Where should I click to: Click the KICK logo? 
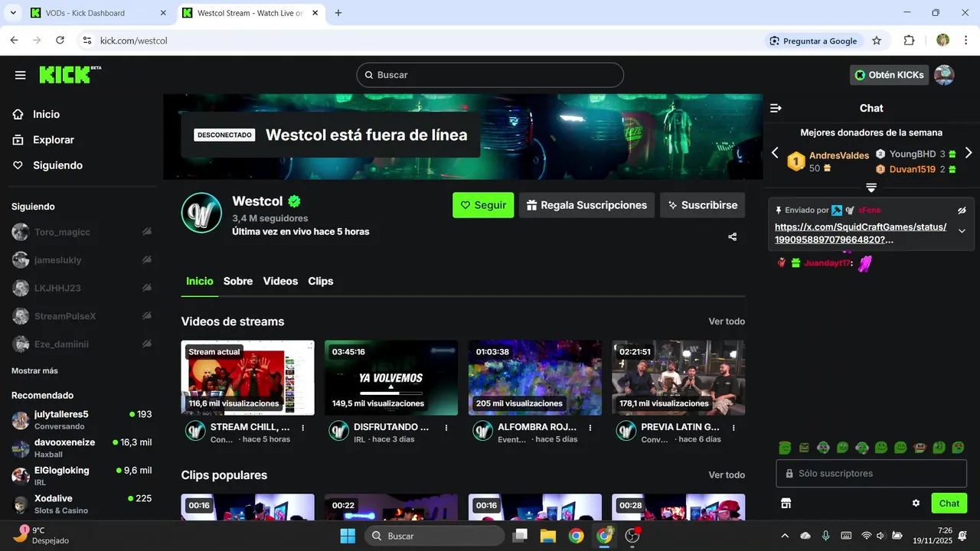click(x=70, y=74)
